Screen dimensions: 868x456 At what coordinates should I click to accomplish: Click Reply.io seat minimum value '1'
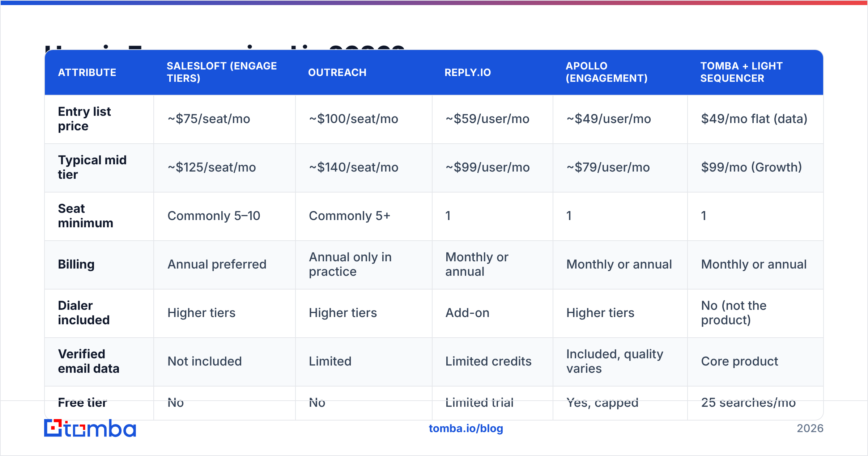(x=448, y=216)
